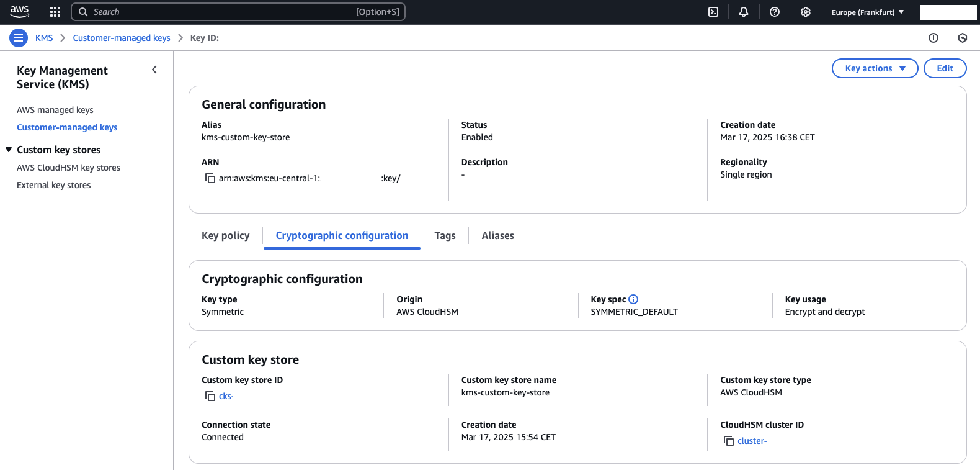
Task: Open the help question mark menu
Action: click(775, 12)
